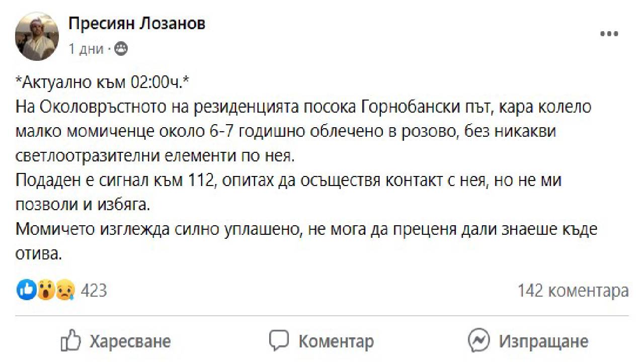Select the Изпращане action item

point(542,341)
